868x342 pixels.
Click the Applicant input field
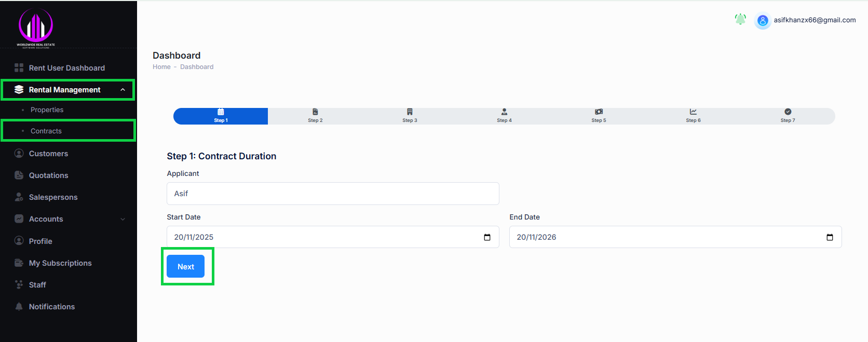[x=333, y=194]
